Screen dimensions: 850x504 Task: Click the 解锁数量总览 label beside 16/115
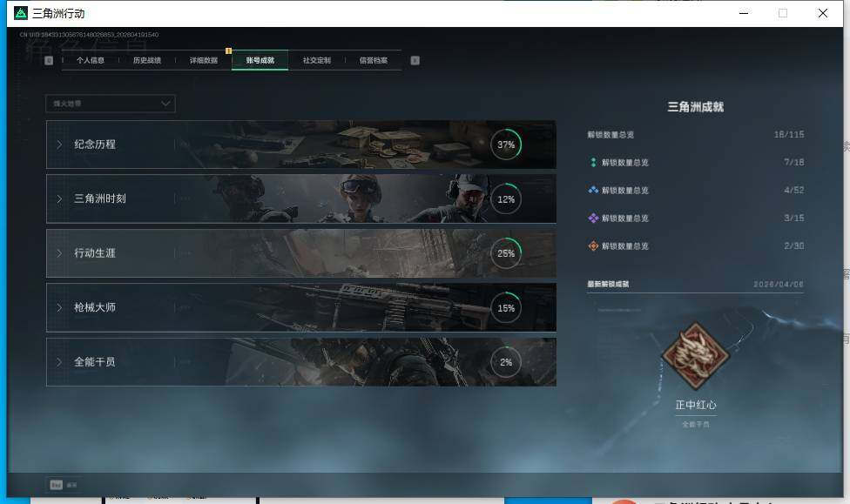(611, 134)
